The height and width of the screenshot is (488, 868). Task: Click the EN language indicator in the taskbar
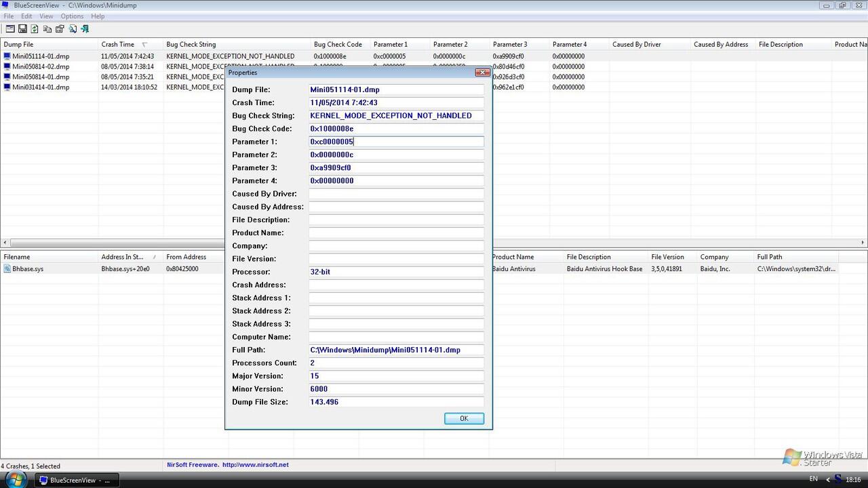813,479
